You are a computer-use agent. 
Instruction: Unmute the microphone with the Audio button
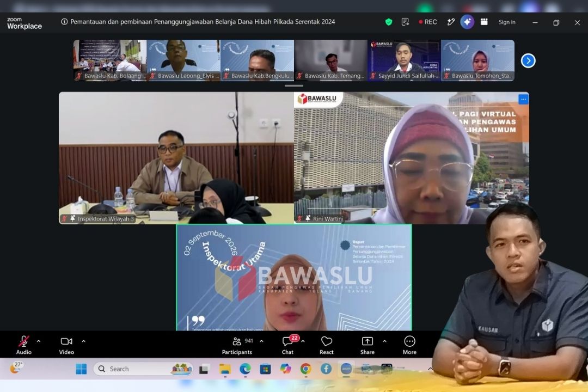tap(23, 345)
